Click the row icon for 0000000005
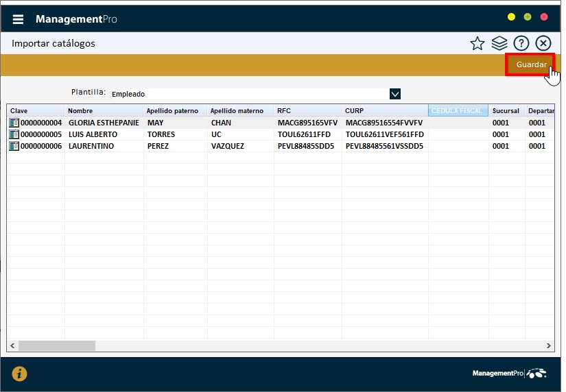This screenshot has width=566, height=392. (14, 134)
